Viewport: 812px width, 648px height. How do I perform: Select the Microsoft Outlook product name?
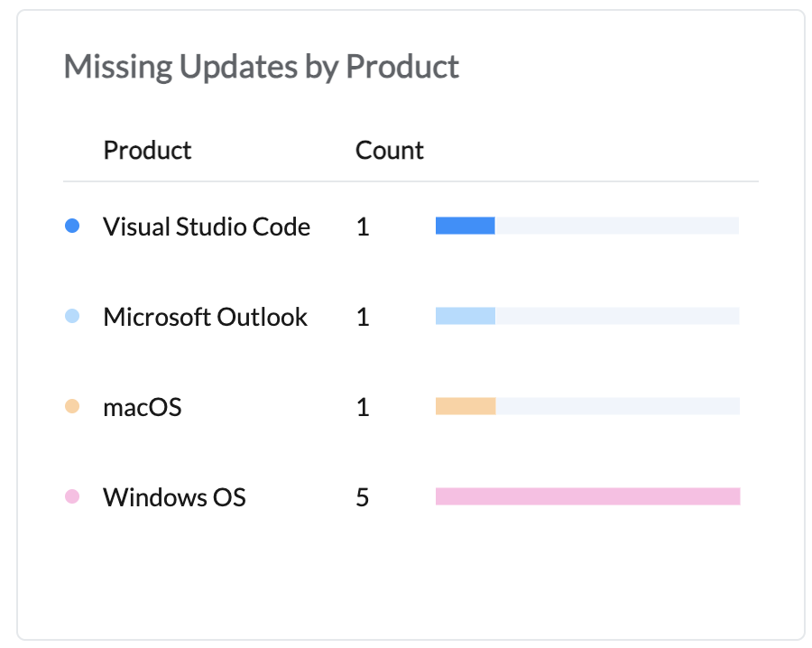205,317
